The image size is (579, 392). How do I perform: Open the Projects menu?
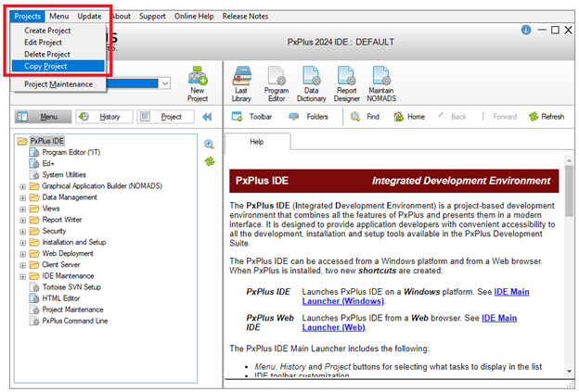(x=27, y=17)
